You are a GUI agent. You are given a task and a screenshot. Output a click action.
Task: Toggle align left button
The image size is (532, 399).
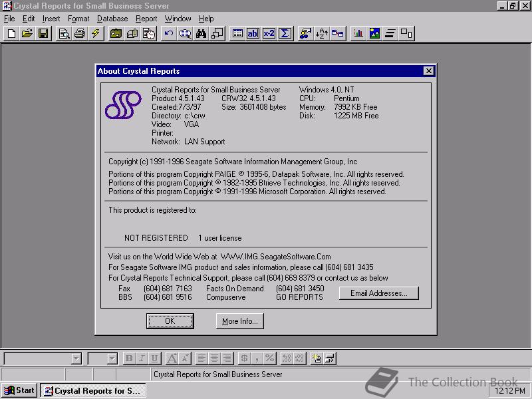click(x=201, y=358)
